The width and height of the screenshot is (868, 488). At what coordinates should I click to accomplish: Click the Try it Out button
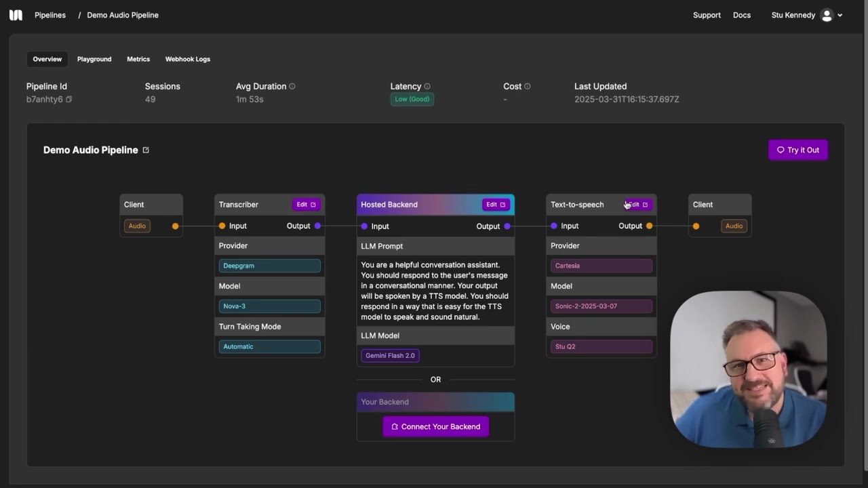[798, 150]
